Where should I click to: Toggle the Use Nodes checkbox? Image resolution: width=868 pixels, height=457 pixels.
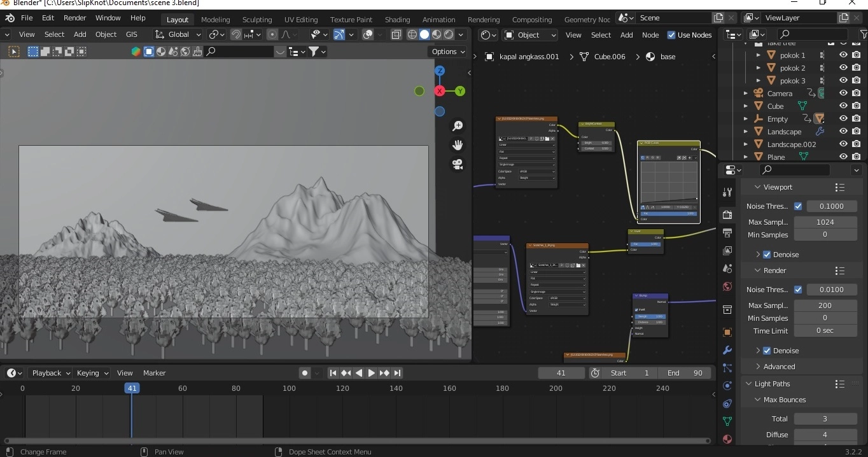(x=671, y=35)
